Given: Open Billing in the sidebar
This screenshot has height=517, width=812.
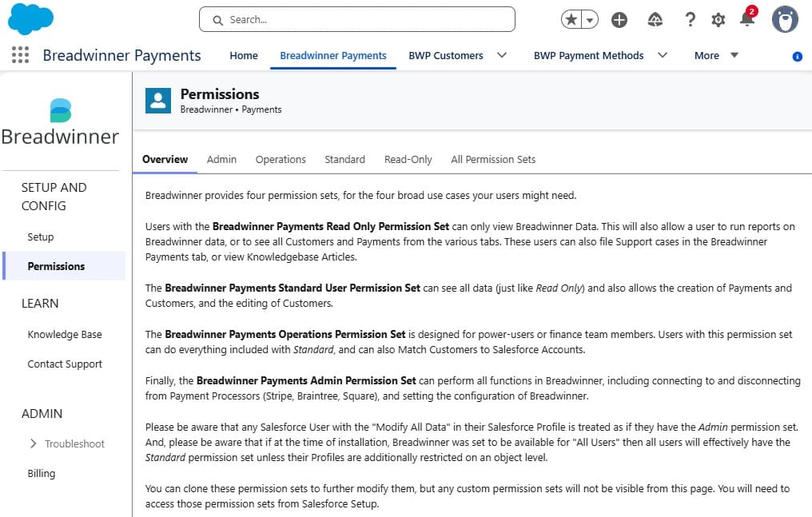Looking at the screenshot, I should click(42, 473).
